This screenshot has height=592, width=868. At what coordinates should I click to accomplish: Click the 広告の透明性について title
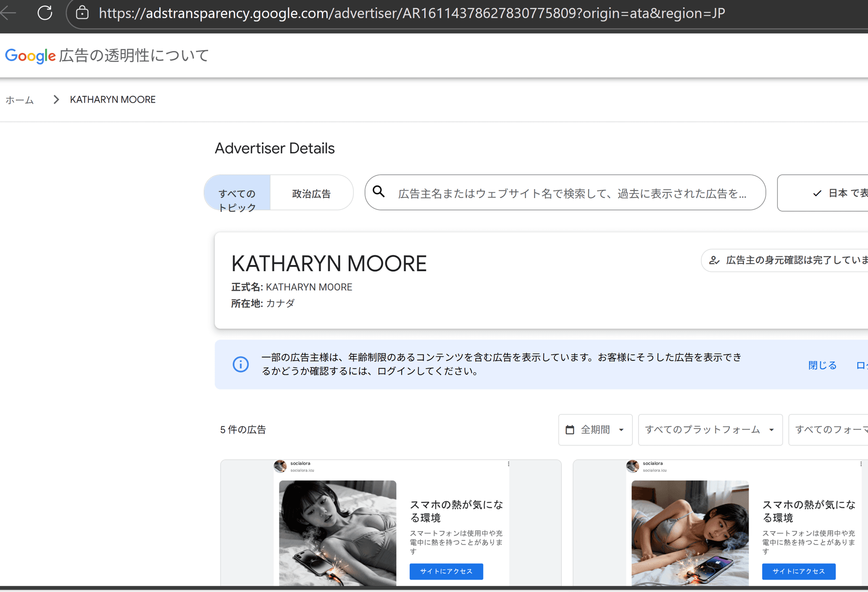tap(134, 56)
